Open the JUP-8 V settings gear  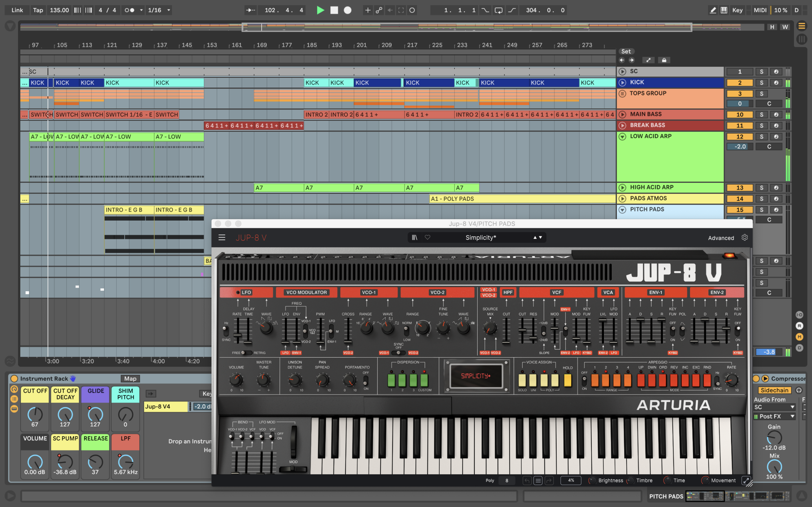[x=744, y=237]
